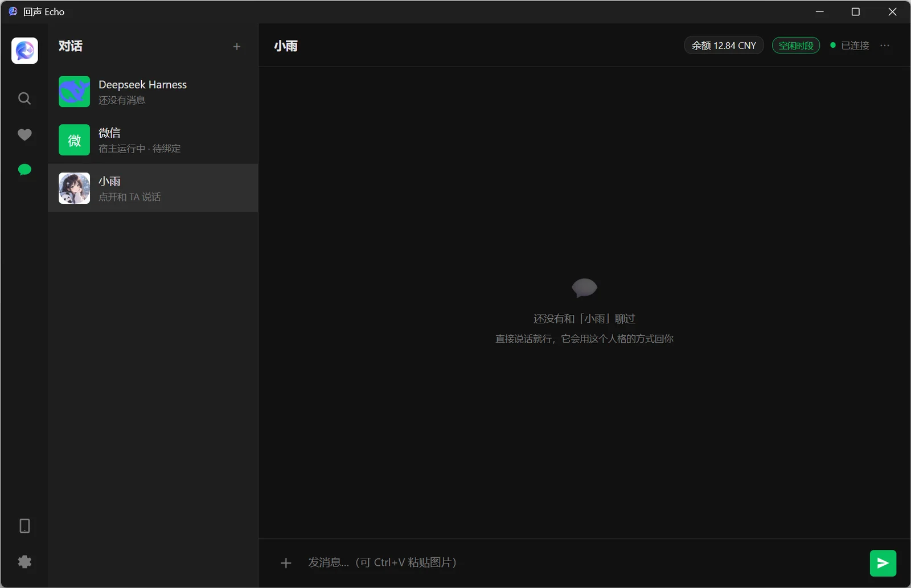Click the 已连接 connection status

(x=850, y=46)
